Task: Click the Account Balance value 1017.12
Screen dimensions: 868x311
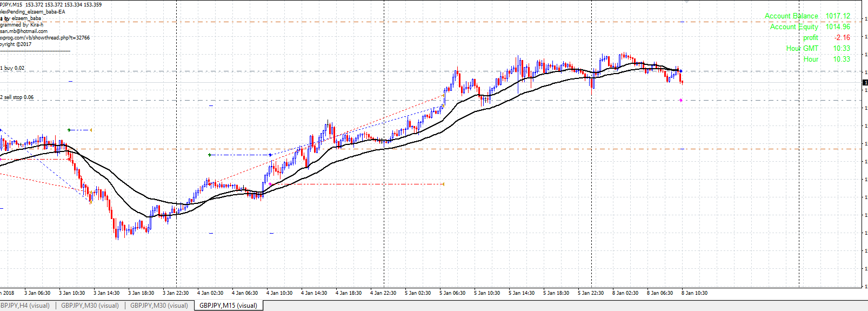Action: [x=837, y=16]
